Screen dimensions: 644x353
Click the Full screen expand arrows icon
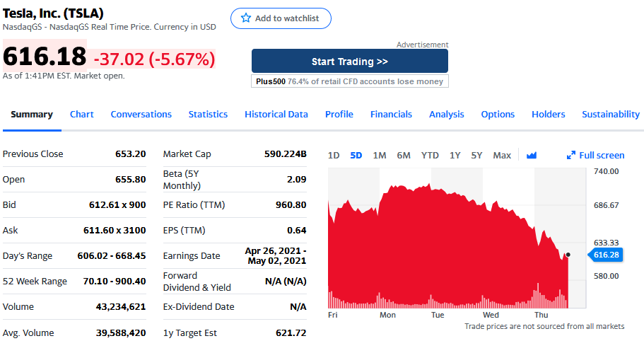[x=572, y=156]
